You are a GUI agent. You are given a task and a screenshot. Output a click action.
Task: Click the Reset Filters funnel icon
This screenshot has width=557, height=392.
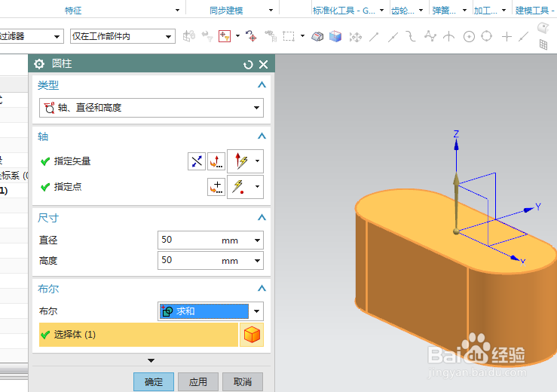point(207,36)
